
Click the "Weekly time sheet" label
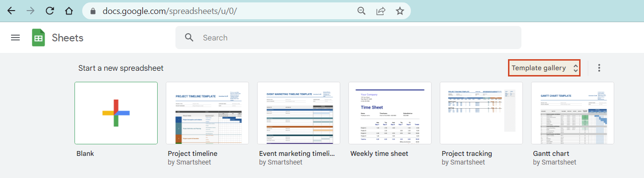tap(379, 153)
